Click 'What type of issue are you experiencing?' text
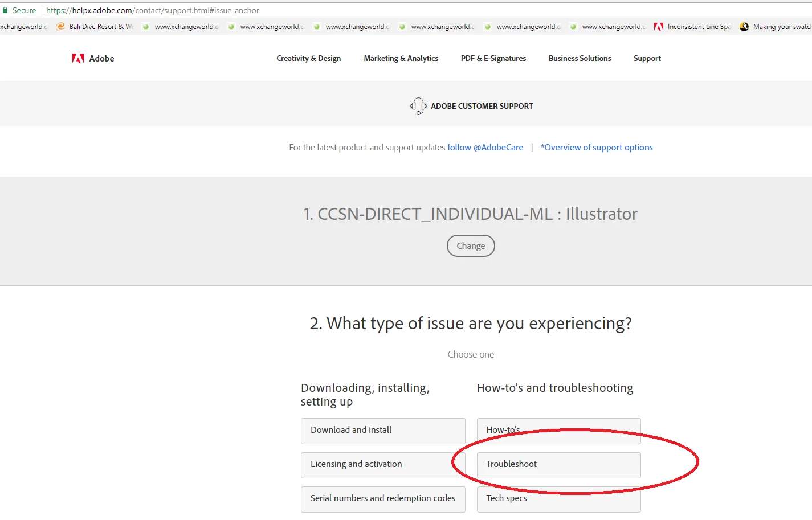The height and width of the screenshot is (520, 812). point(471,324)
